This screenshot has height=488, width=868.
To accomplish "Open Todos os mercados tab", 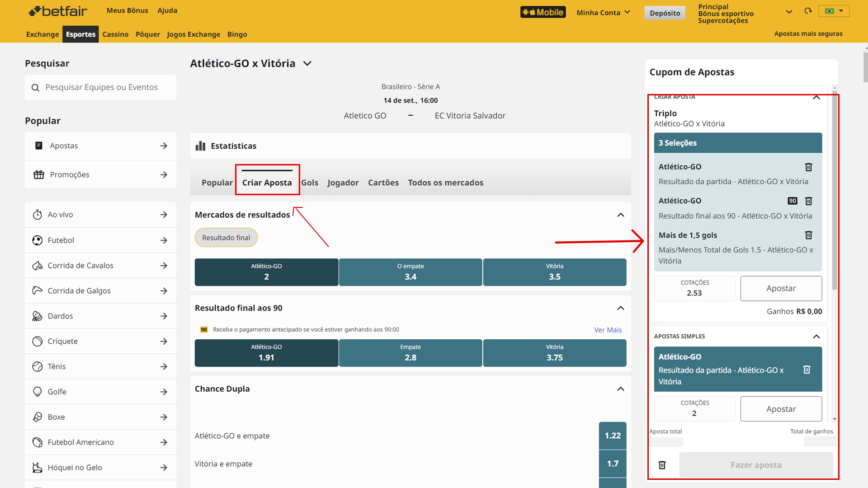I will click(x=446, y=183).
